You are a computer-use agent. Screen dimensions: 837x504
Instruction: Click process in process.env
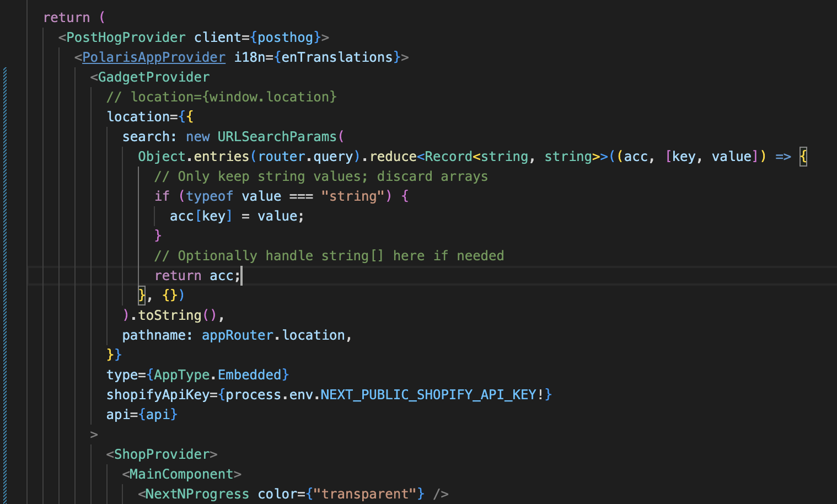[254, 395]
